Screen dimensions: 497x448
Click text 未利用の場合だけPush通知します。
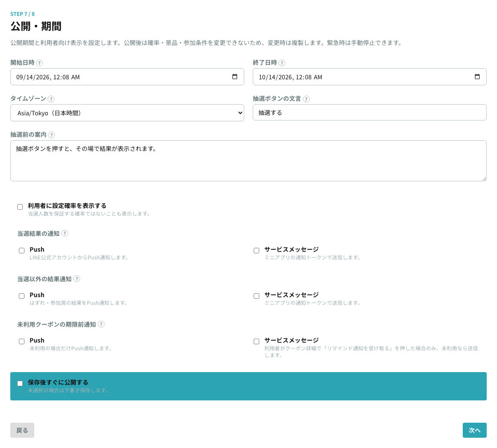pos(71,348)
